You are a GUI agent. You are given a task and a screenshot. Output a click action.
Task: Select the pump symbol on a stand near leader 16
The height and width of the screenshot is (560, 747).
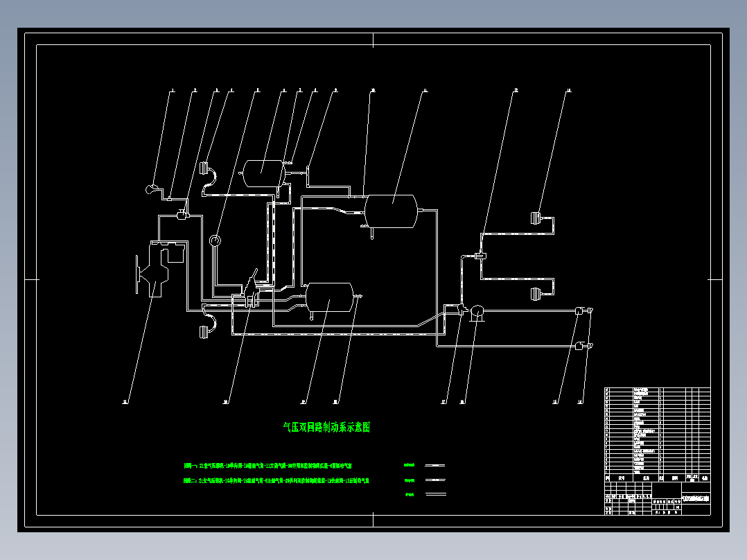coord(477,313)
